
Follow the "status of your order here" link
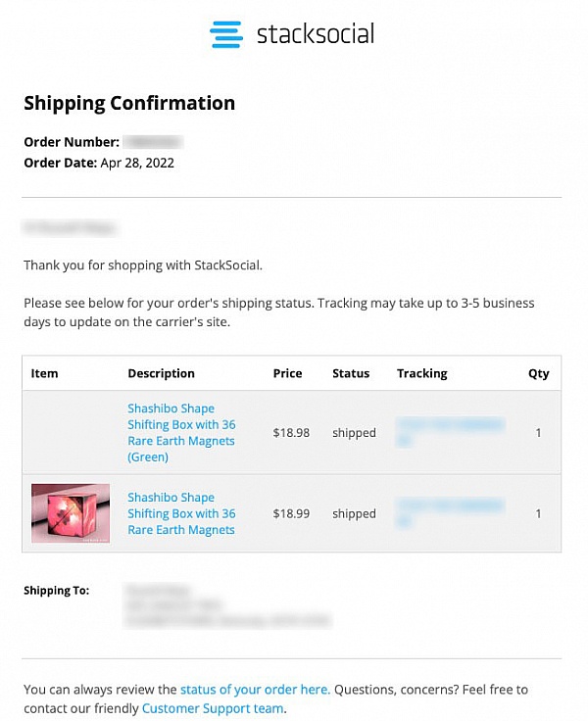[x=254, y=690]
